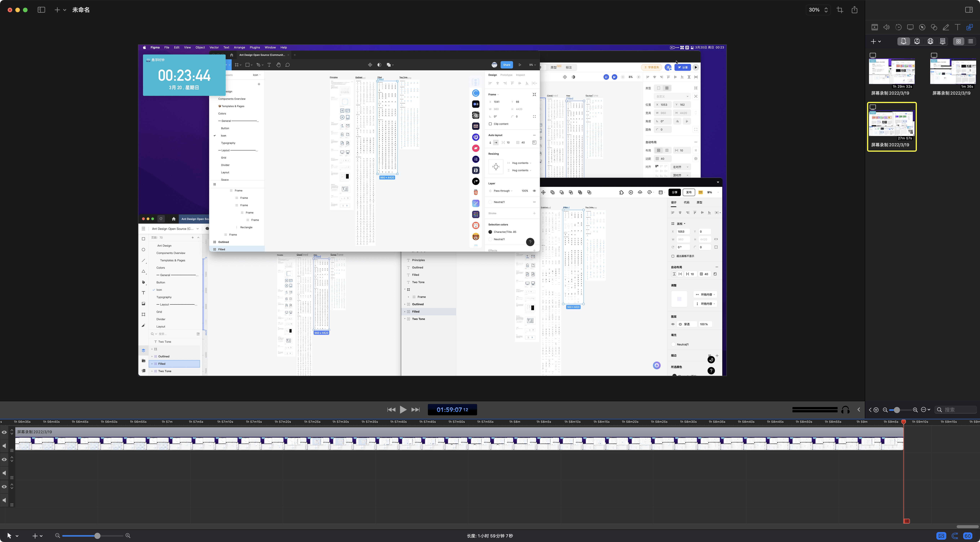Hide the third track with its eye icon
The height and width of the screenshot is (542, 980).
tap(4, 486)
